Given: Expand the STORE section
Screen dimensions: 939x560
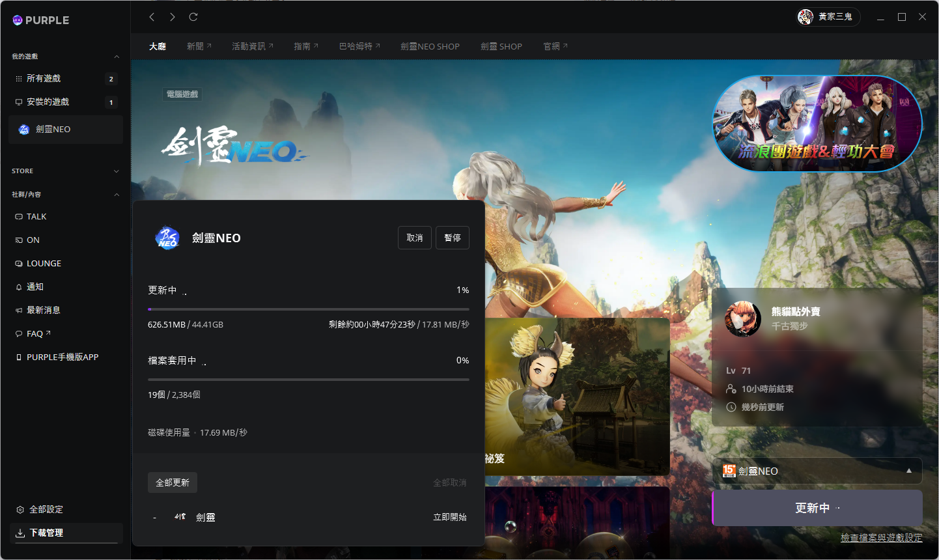Looking at the screenshot, I should [x=116, y=171].
